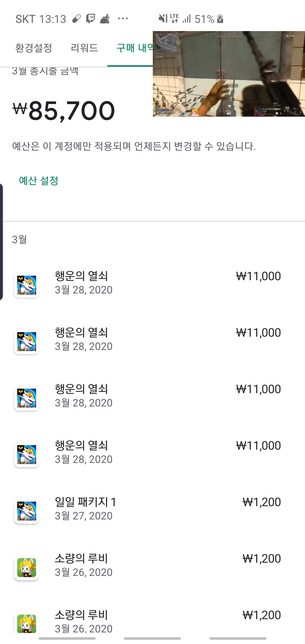Tap the ₩85,700 monthly spending amount
The height and width of the screenshot is (644, 305).
64,111
